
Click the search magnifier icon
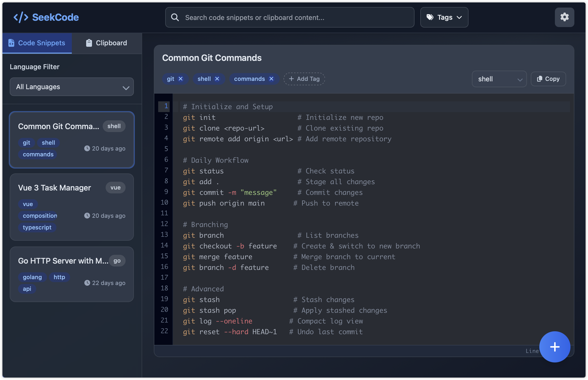[x=175, y=17]
